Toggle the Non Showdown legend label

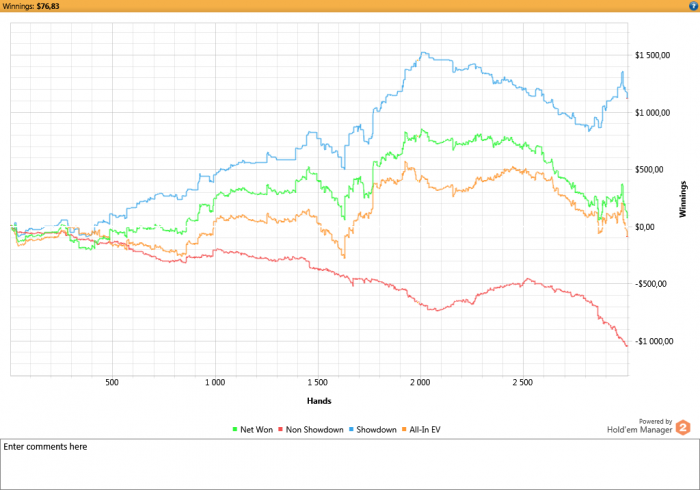314,430
